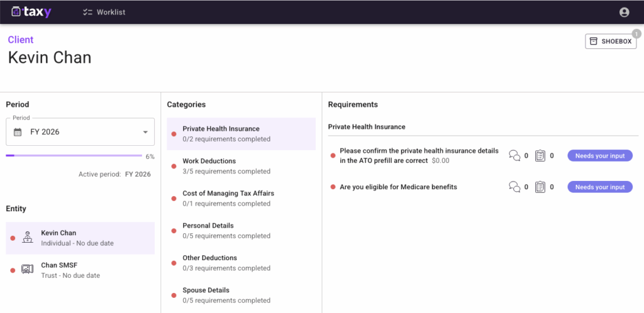644x313 pixels.
Task: Click comments icon for Medicare benefits requirement
Action: click(514, 187)
